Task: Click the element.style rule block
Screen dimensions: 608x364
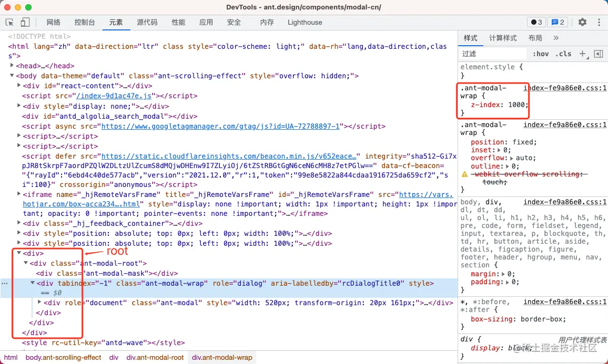Action: tap(533, 71)
